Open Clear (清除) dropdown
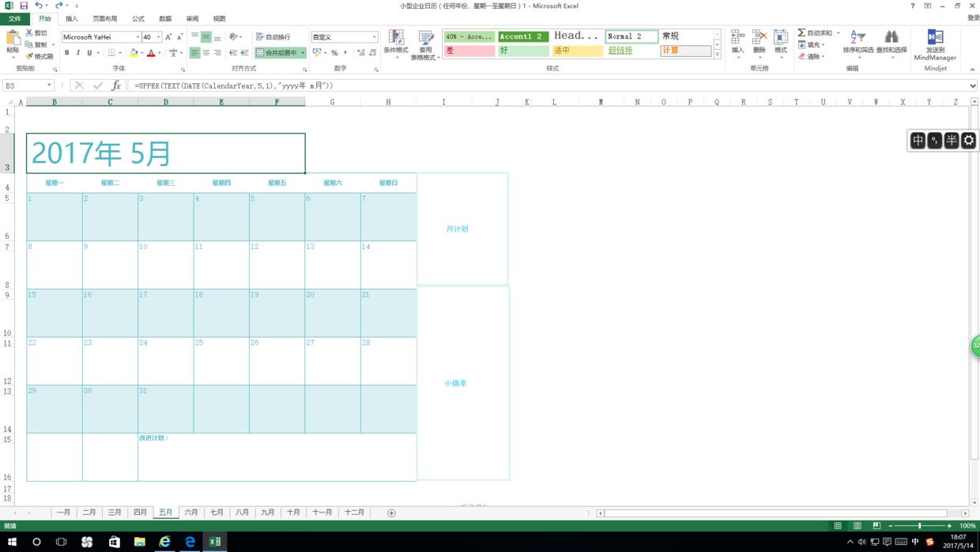980x552 pixels. pos(812,57)
